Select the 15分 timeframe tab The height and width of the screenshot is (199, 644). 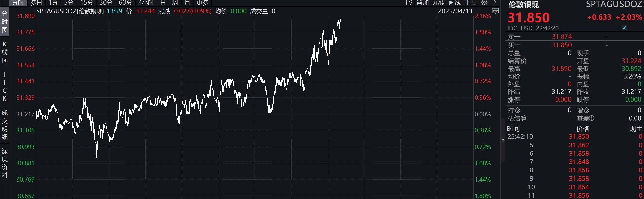click(x=86, y=3)
